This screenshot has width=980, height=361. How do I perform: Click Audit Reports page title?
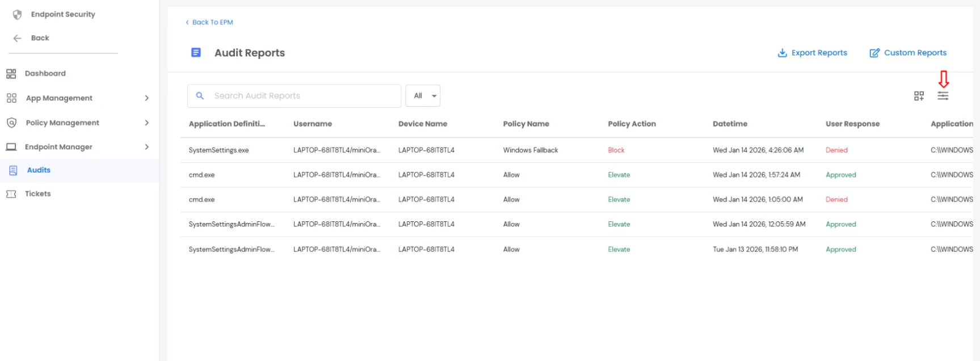[250, 53]
